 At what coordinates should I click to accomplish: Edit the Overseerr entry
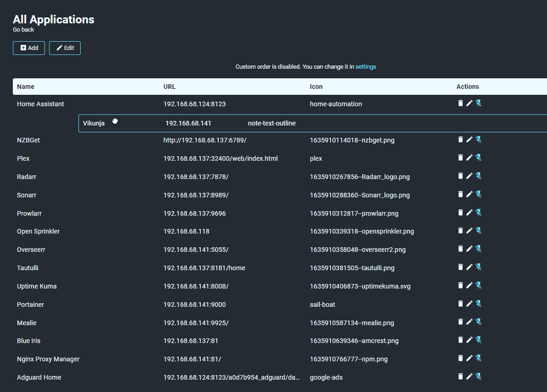click(470, 249)
